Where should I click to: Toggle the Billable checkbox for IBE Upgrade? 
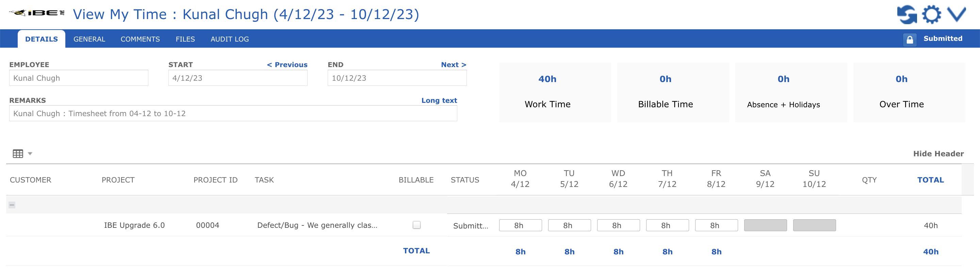(x=416, y=225)
